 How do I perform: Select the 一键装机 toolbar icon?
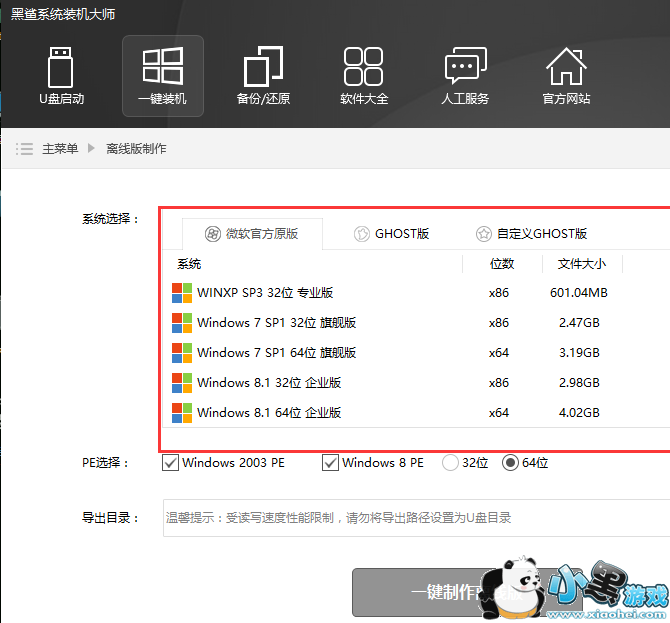[163, 76]
